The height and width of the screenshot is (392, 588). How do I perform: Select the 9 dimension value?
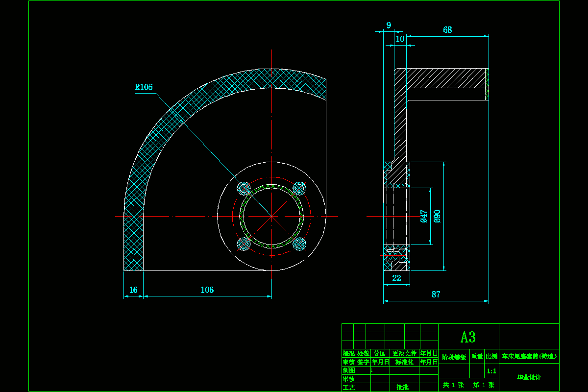tap(389, 25)
